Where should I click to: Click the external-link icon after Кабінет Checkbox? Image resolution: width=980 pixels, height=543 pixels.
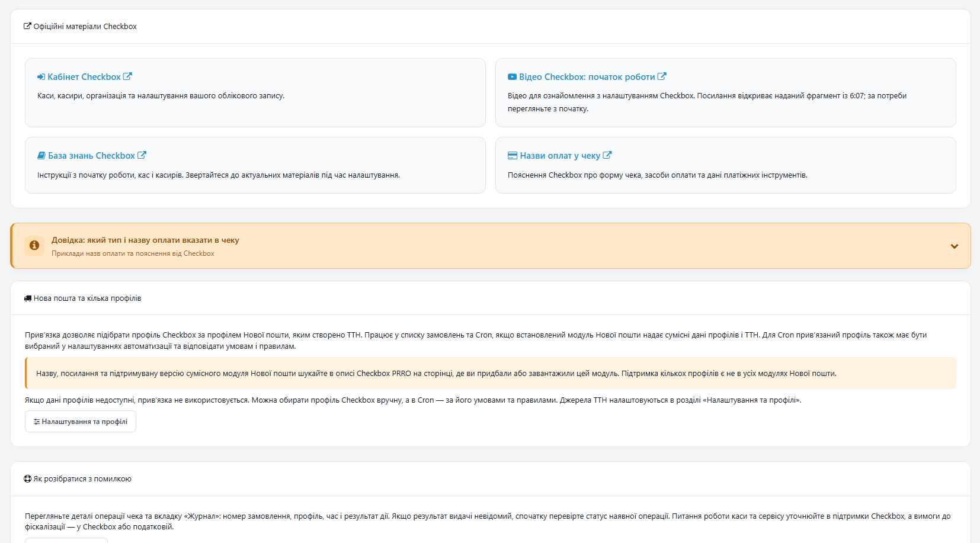127,76
